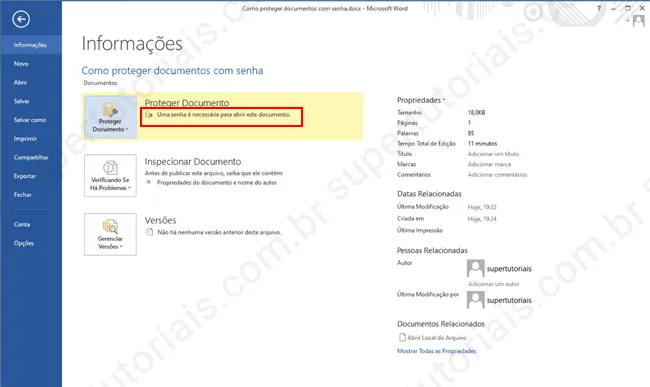The width and height of the screenshot is (650, 387).
Task: Click Adicionar comentários field
Action: (497, 174)
